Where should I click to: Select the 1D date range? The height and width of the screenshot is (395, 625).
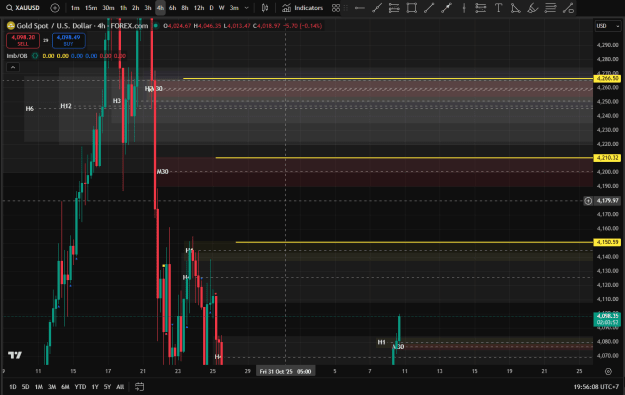pos(13,387)
